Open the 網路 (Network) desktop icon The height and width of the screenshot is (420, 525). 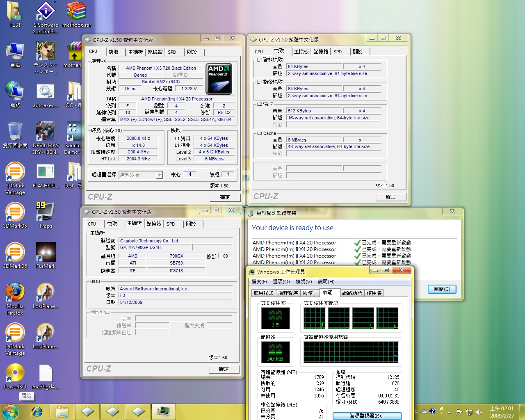pos(15,94)
